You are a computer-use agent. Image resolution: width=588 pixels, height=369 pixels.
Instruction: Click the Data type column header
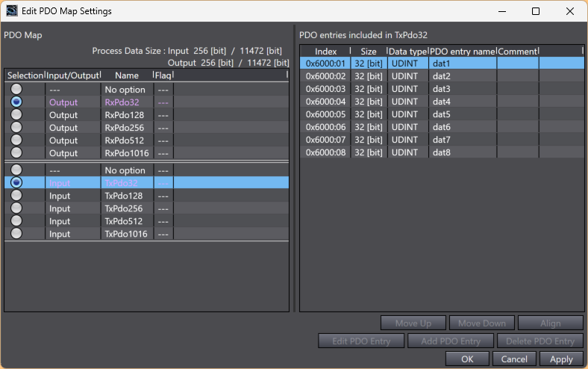(408, 51)
